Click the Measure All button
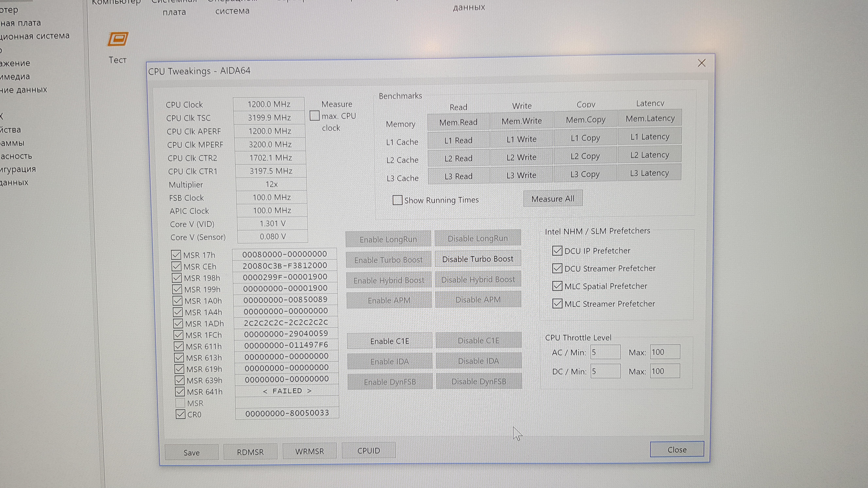868x488 pixels. [553, 199]
